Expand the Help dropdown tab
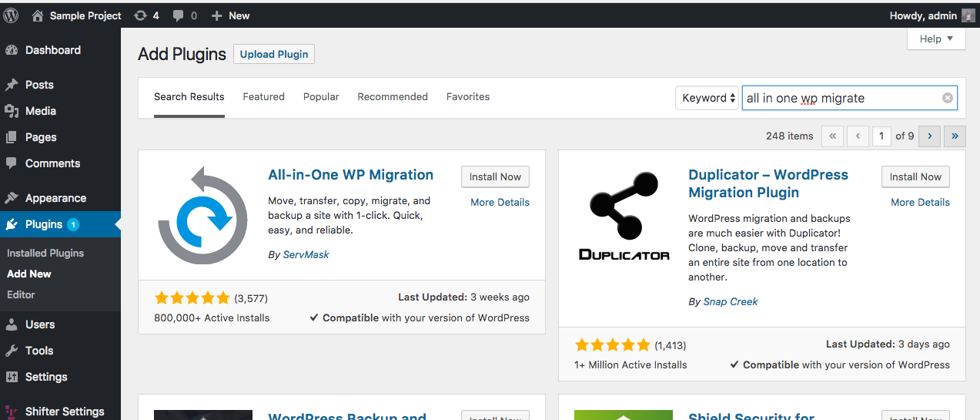Viewport: 980px width, 420px height. pos(936,39)
